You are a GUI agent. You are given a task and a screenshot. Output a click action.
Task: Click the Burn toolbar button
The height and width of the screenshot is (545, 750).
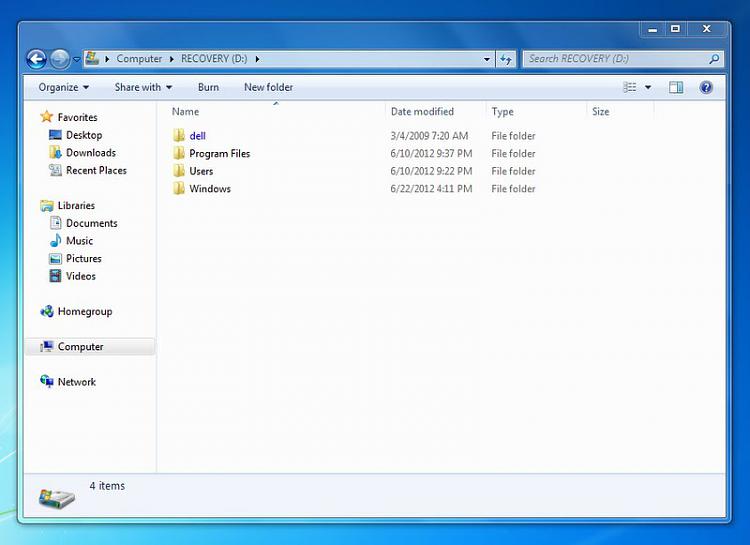point(208,88)
